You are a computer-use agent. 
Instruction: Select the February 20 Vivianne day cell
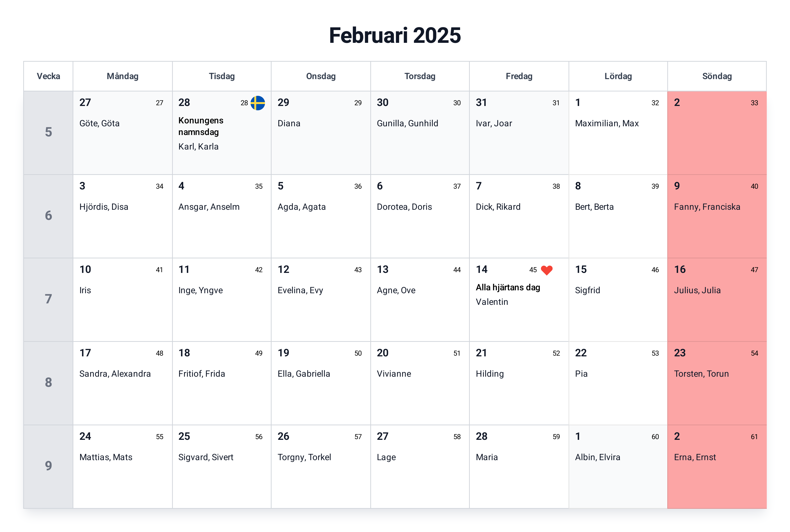click(420, 383)
